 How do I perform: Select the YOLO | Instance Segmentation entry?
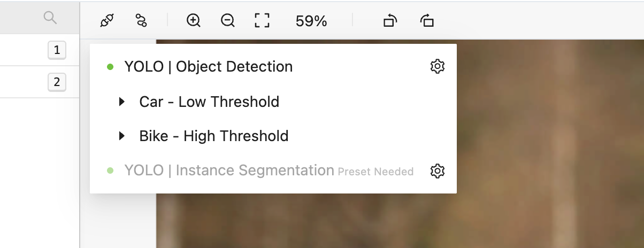(x=229, y=171)
